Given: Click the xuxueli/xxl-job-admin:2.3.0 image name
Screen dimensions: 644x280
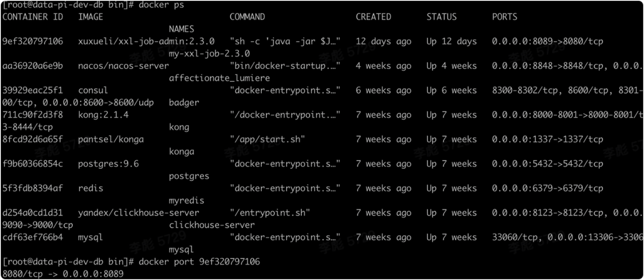Looking at the screenshot, I should click(146, 41).
